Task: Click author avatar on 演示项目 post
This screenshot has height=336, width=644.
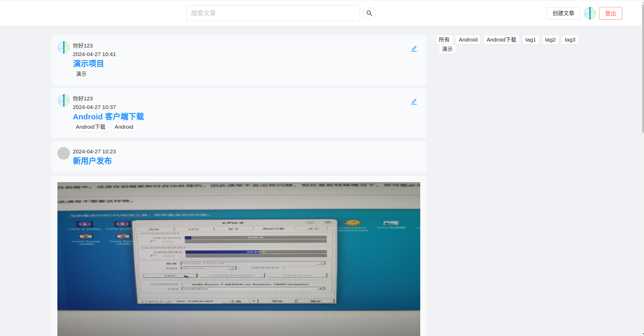Action: 64,47
